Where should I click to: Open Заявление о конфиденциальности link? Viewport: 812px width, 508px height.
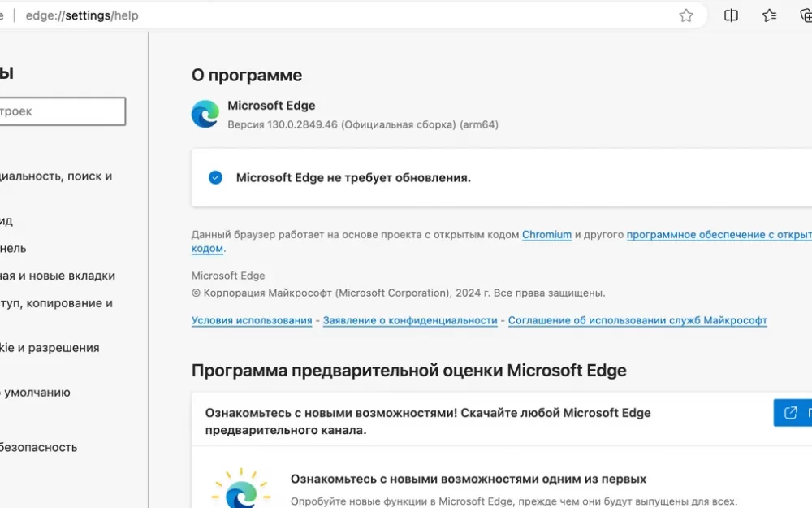(410, 320)
